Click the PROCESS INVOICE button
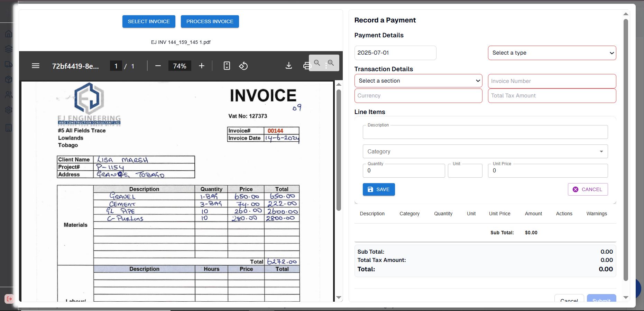 pyautogui.click(x=210, y=21)
